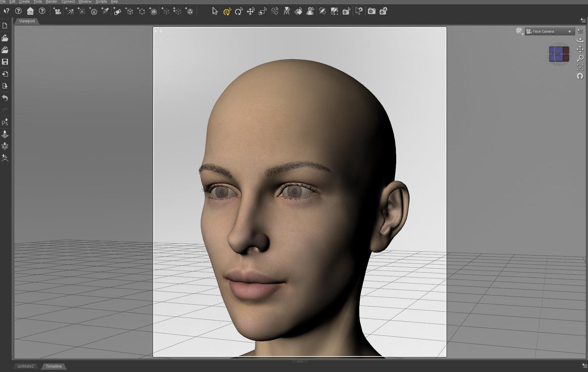The image size is (588, 372).
Task: Open the File menu
Action: coord(3,2)
